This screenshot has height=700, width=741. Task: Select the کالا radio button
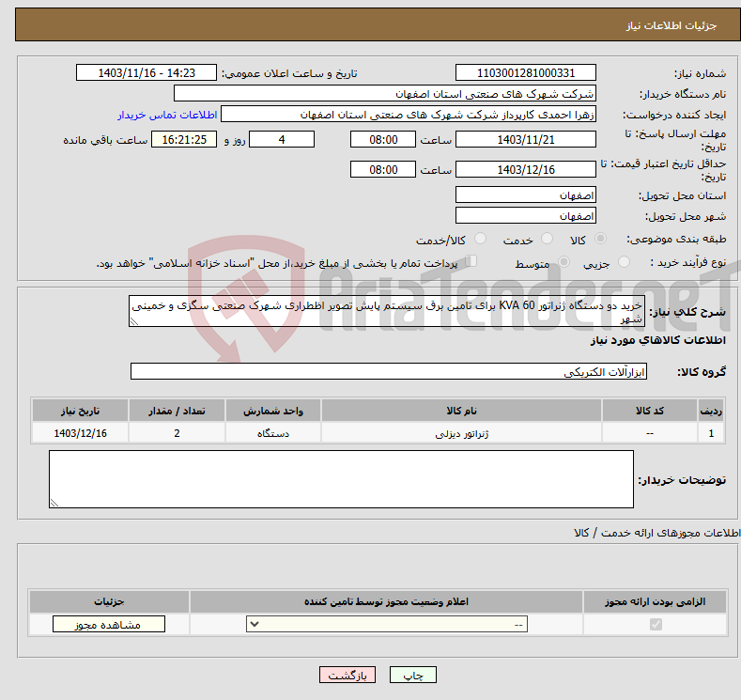click(x=601, y=240)
